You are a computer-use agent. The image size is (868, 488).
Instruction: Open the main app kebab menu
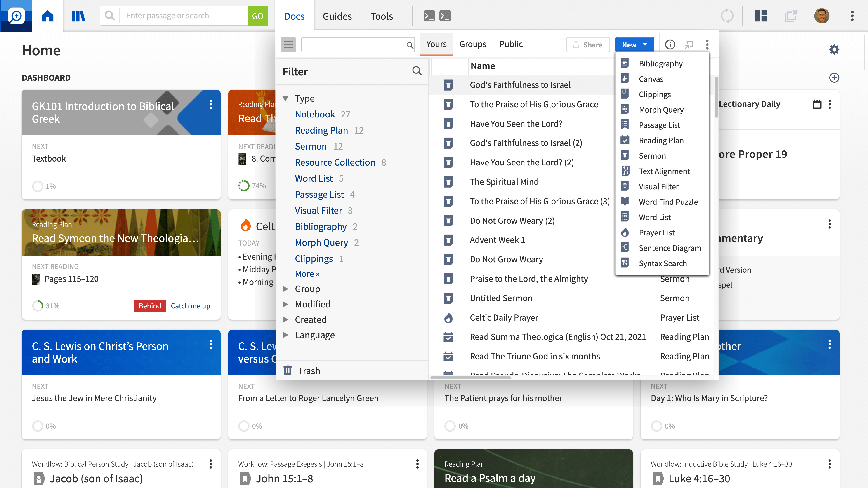(852, 16)
